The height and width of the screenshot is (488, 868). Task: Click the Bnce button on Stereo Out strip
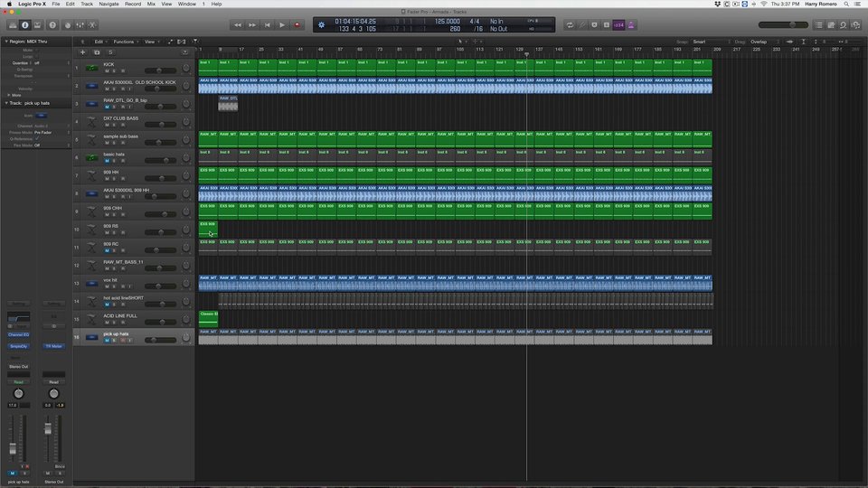(60, 466)
